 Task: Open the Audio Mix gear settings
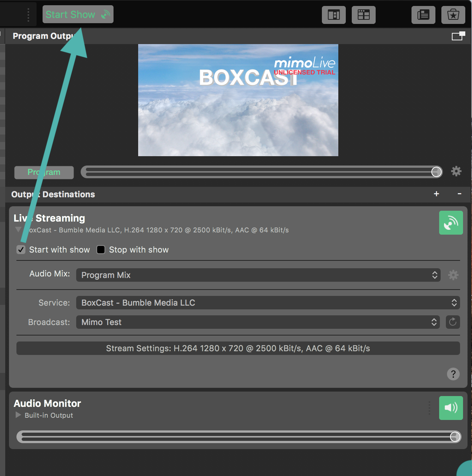point(453,275)
